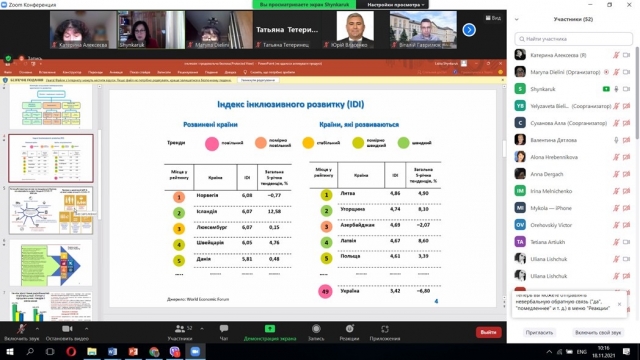Click Включить свой звук button
Image resolution: width=640 pixels, height=360 pixels.
[598, 333]
